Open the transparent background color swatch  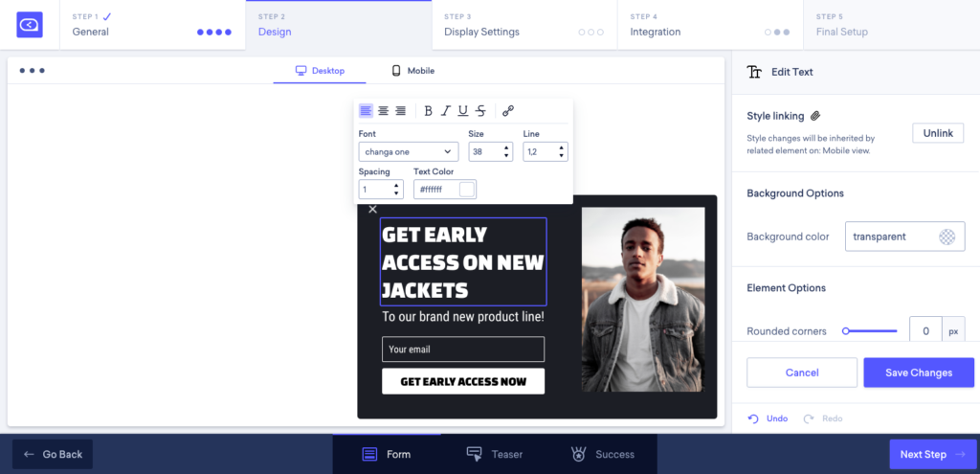click(x=947, y=237)
